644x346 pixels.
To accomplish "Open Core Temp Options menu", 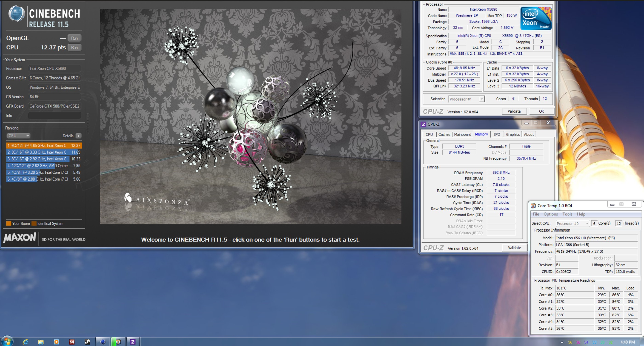I will pyautogui.click(x=550, y=214).
